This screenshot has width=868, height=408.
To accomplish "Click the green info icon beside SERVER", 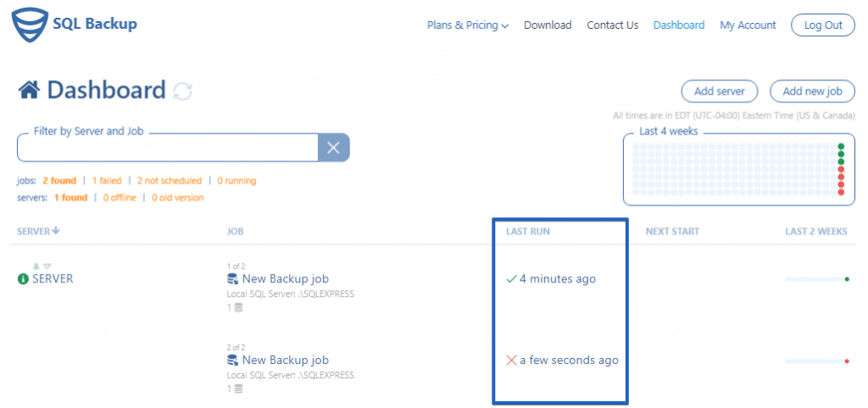I will click(23, 279).
